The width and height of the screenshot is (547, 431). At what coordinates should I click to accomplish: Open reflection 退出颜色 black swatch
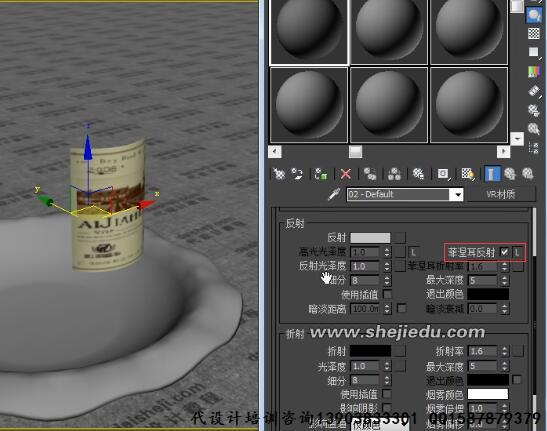point(488,294)
